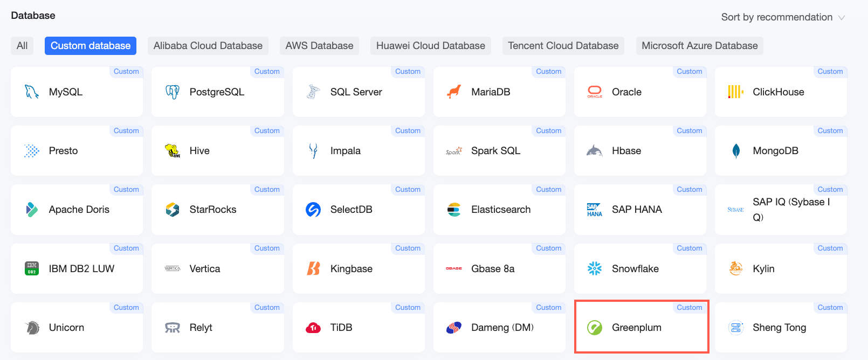Click the Greenplum green circle icon
This screenshot has height=360, width=868.
pyautogui.click(x=595, y=328)
